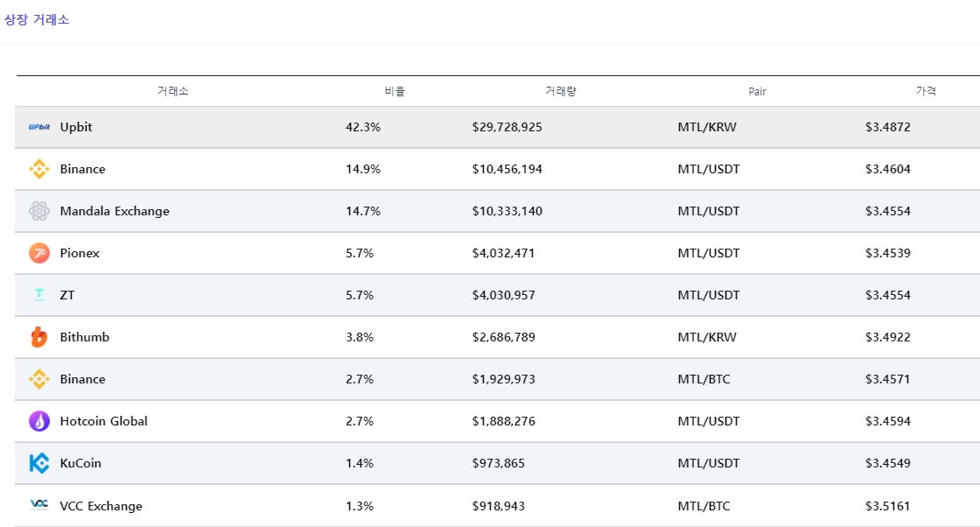Click the Pionex orange logo icon
980x527 pixels.
(39, 253)
